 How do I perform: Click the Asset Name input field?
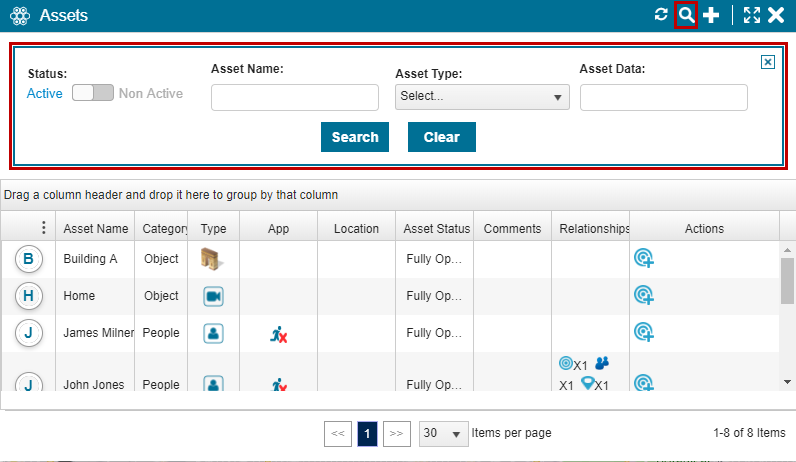point(295,97)
